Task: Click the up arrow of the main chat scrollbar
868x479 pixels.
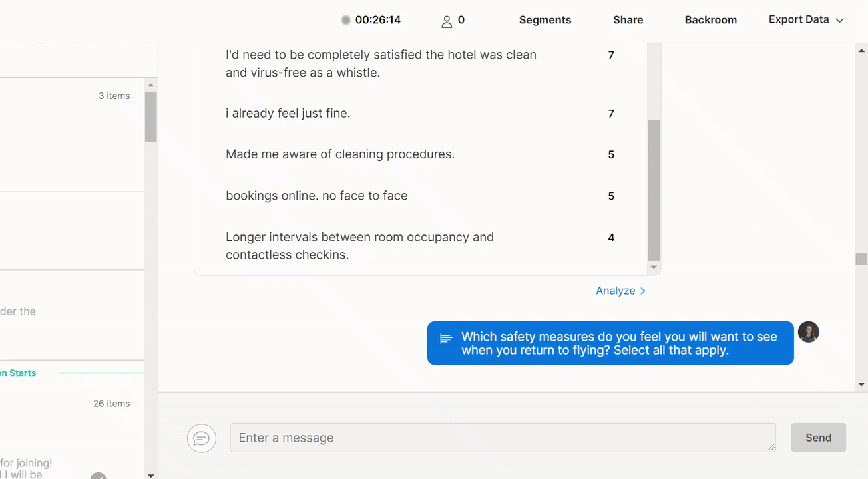Action: pos(861,50)
